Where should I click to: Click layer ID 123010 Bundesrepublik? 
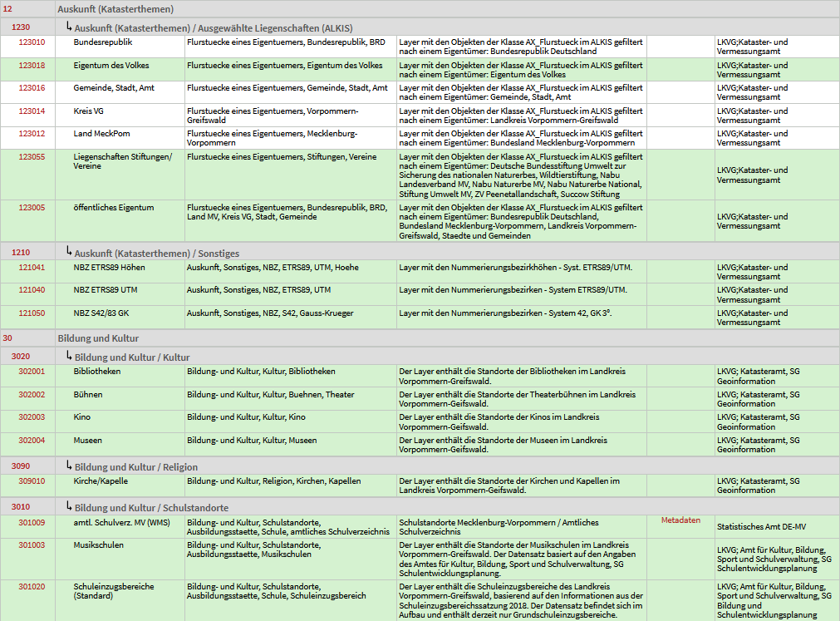32,42
